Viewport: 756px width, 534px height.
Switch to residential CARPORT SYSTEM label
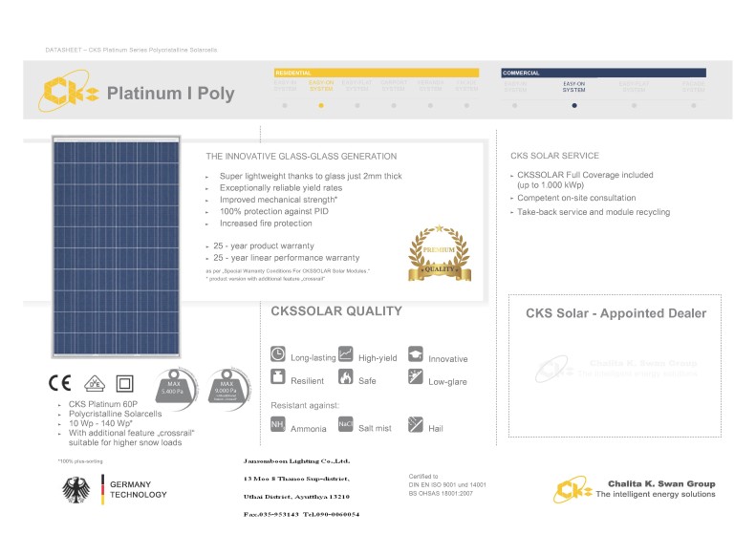(394, 86)
